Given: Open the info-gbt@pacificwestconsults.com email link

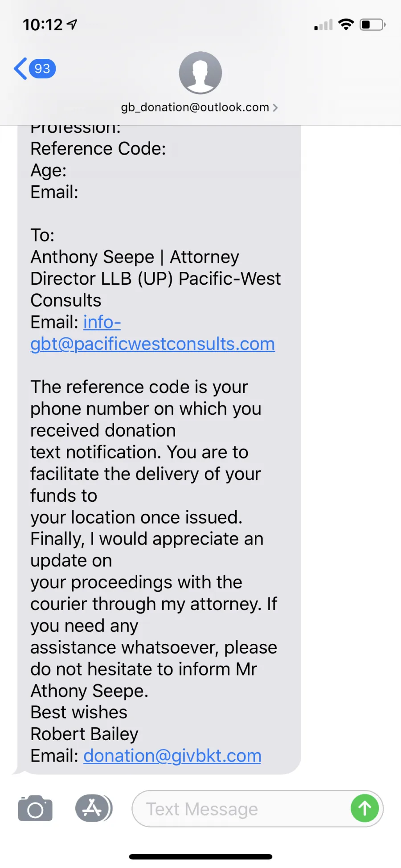Looking at the screenshot, I should [152, 333].
